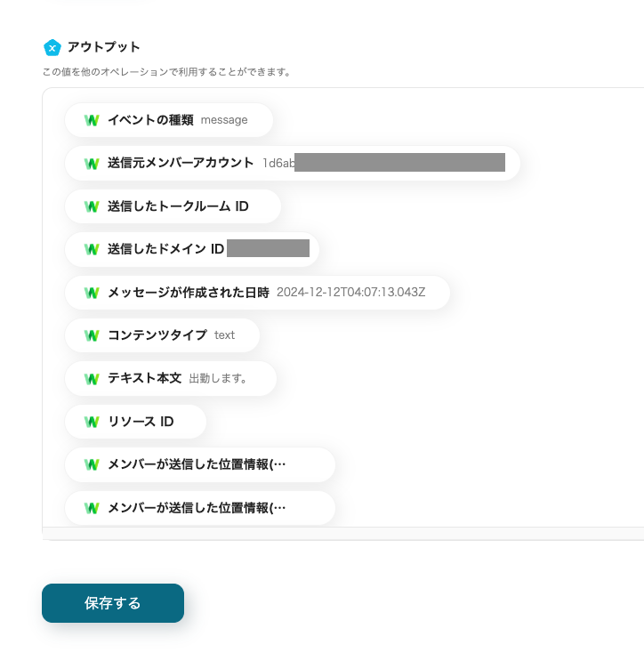Click the output panel's horizontal scrollbar
This screenshot has height=661, width=644.
coord(342,533)
